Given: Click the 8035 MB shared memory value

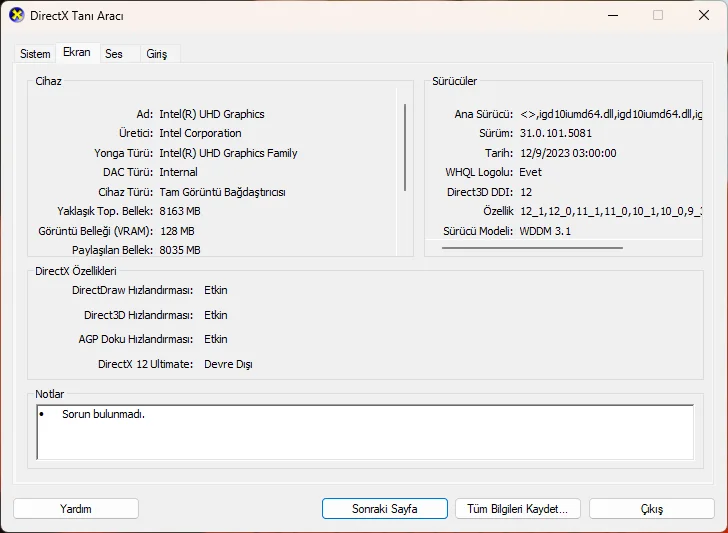Looking at the screenshot, I should point(180,250).
